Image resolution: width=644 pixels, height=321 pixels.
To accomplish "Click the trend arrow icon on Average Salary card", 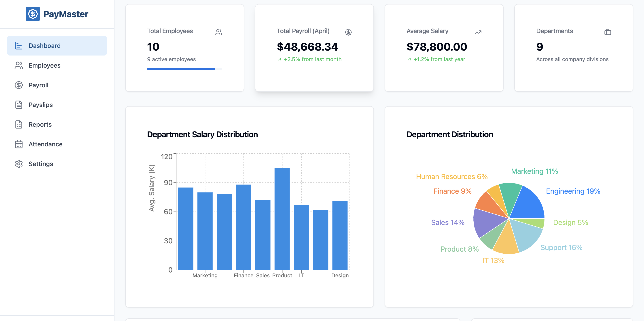I will [478, 32].
